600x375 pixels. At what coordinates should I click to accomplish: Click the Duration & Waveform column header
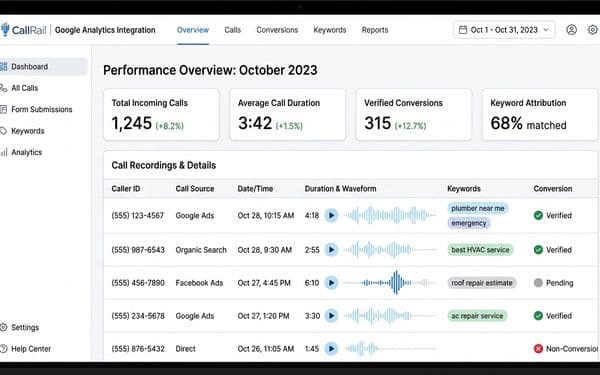click(x=341, y=189)
